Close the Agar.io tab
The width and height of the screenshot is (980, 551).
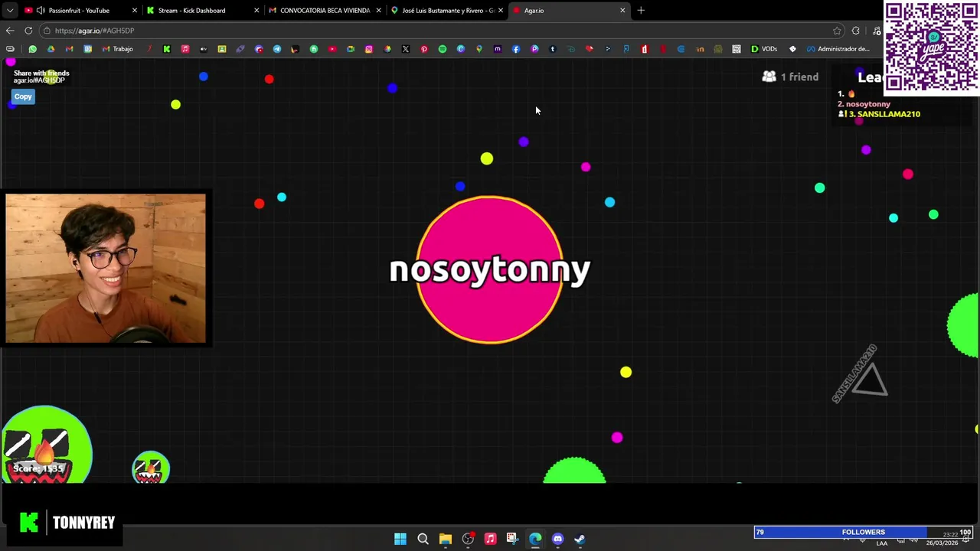click(622, 11)
